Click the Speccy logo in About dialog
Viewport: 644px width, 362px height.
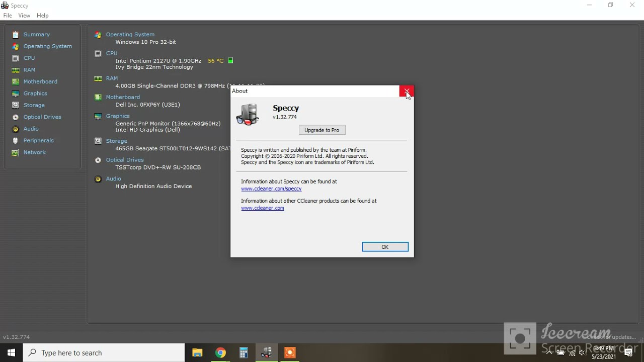(248, 115)
